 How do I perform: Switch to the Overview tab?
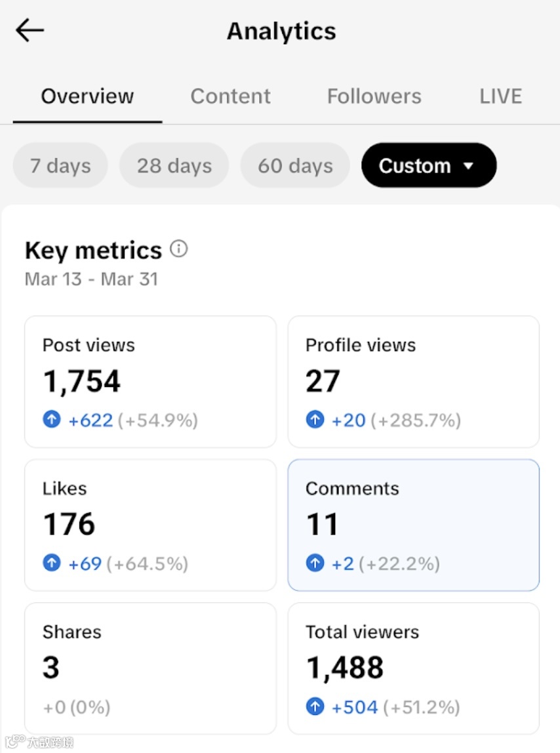(87, 96)
